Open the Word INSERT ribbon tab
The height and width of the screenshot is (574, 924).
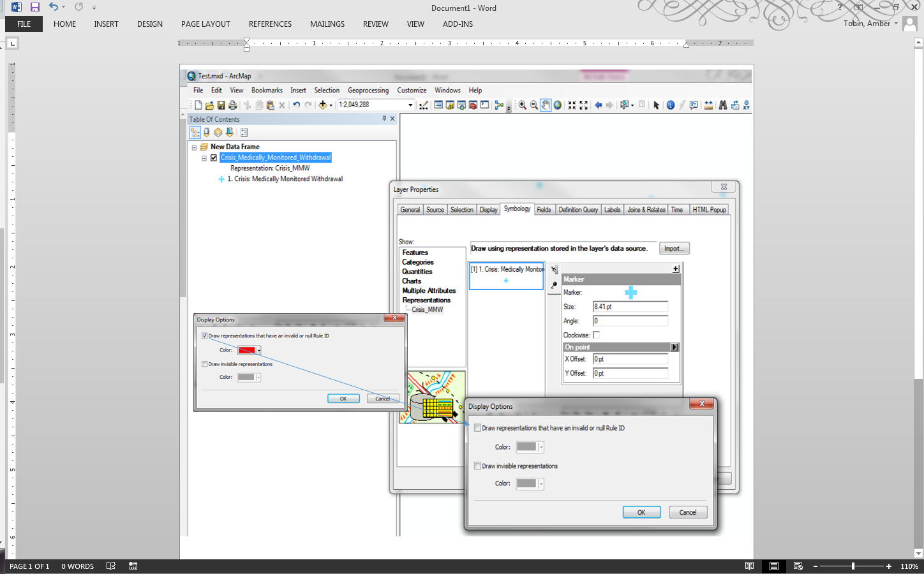[x=106, y=24]
